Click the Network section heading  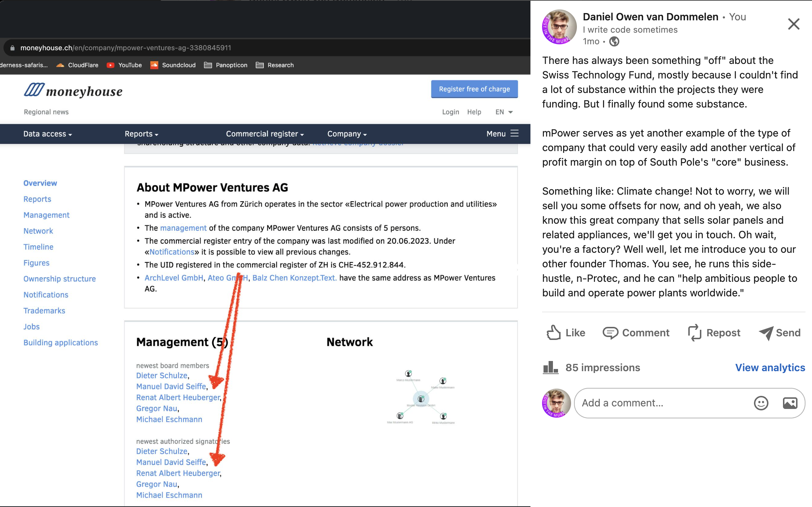(x=349, y=342)
